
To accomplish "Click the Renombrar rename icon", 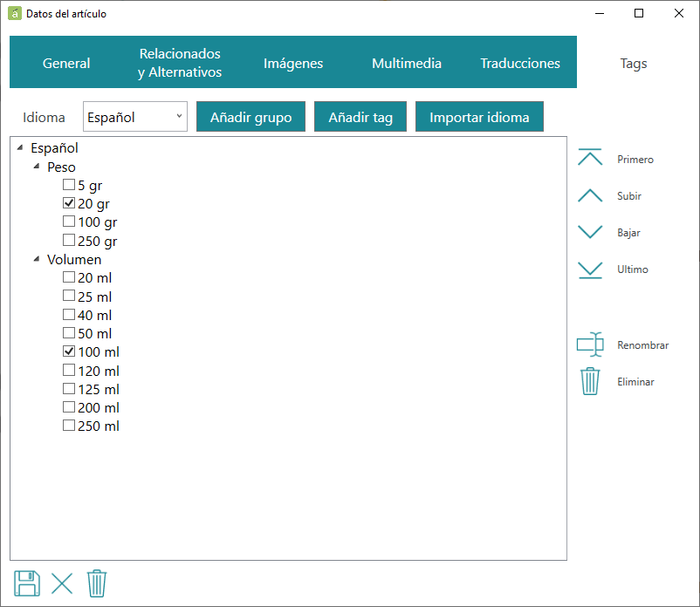I will pos(590,344).
